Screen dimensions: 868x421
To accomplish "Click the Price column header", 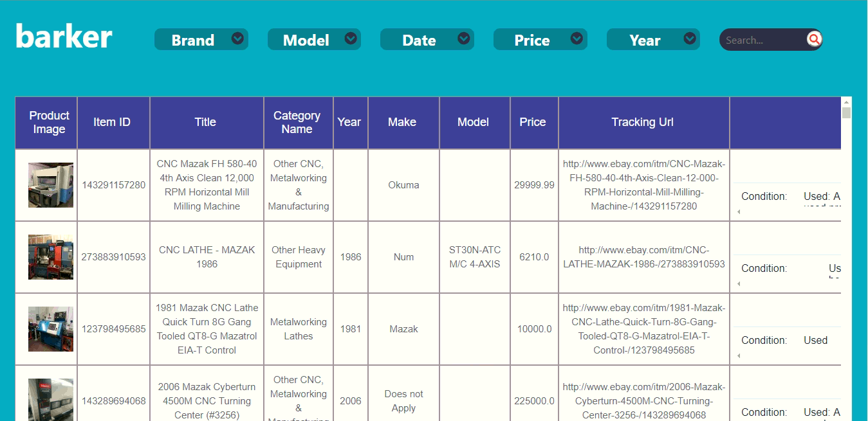I will pyautogui.click(x=533, y=122).
